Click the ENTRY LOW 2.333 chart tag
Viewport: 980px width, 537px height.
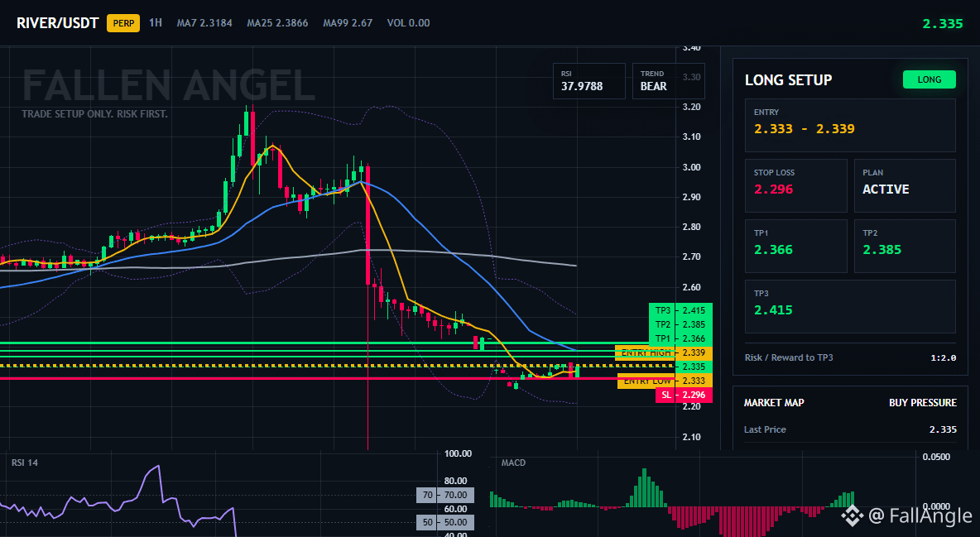665,381
